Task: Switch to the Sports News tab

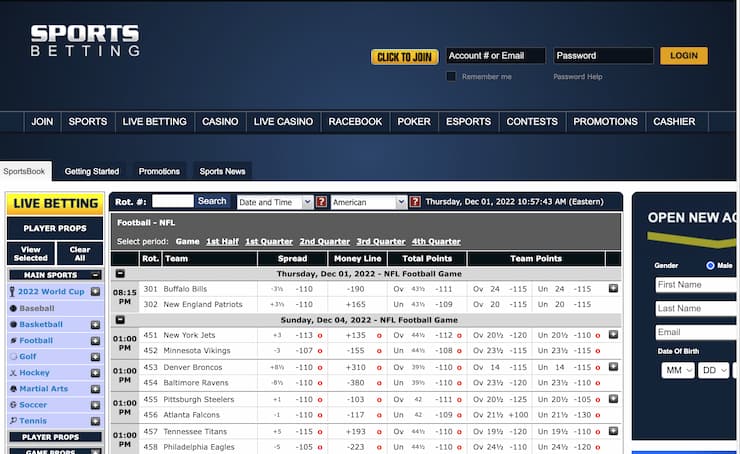Action: tap(222, 171)
